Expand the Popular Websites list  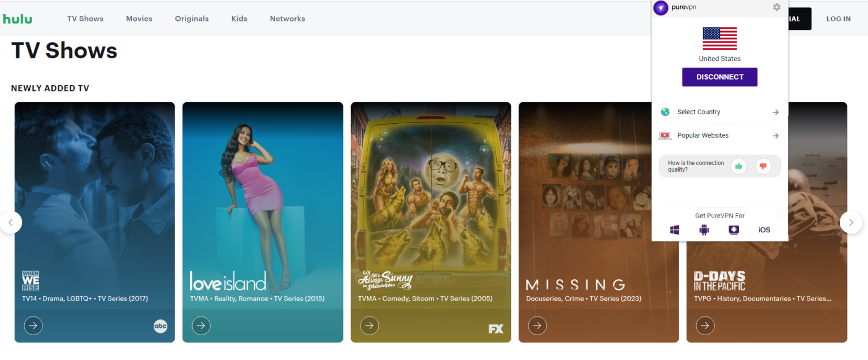[775, 136]
